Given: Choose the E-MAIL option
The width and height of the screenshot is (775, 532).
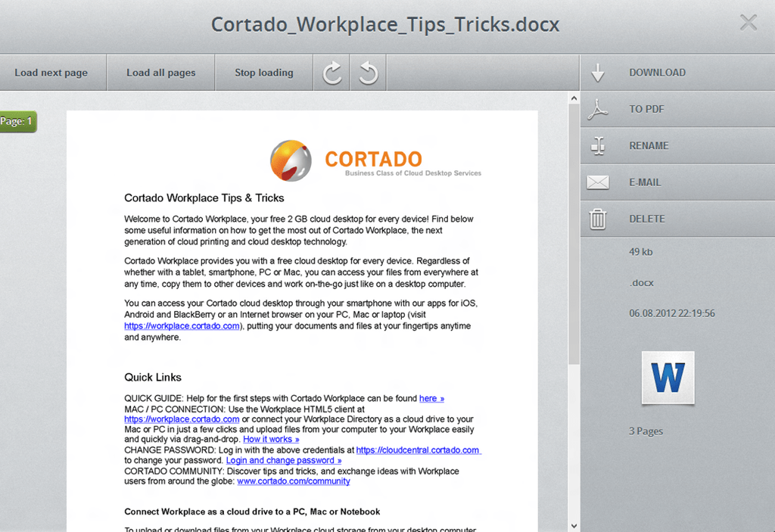Looking at the screenshot, I should (x=645, y=182).
